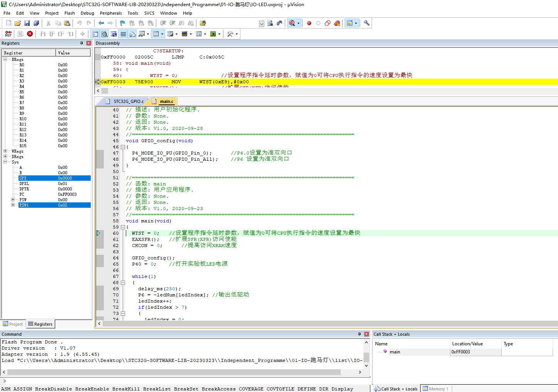Viewport: 558px width, 392px height.
Task: Open the Serial windows dropdown arrow
Action: point(176,34)
